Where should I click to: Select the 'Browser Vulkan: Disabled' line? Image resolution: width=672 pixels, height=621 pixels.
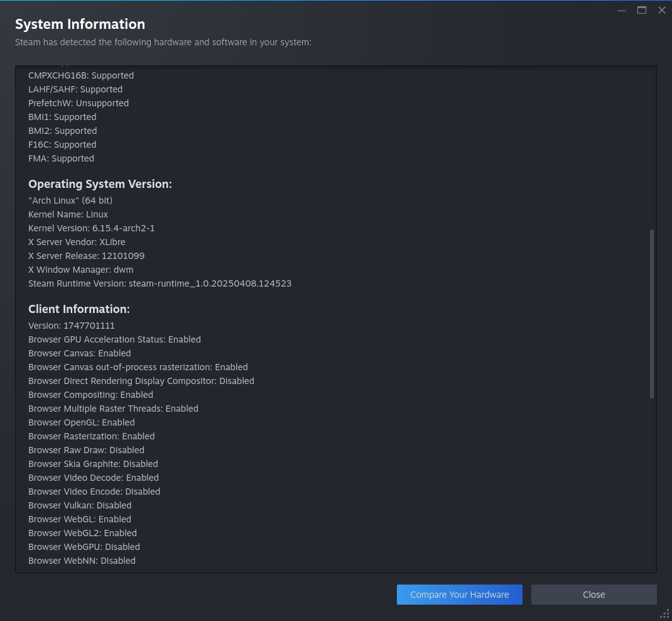[x=80, y=505]
